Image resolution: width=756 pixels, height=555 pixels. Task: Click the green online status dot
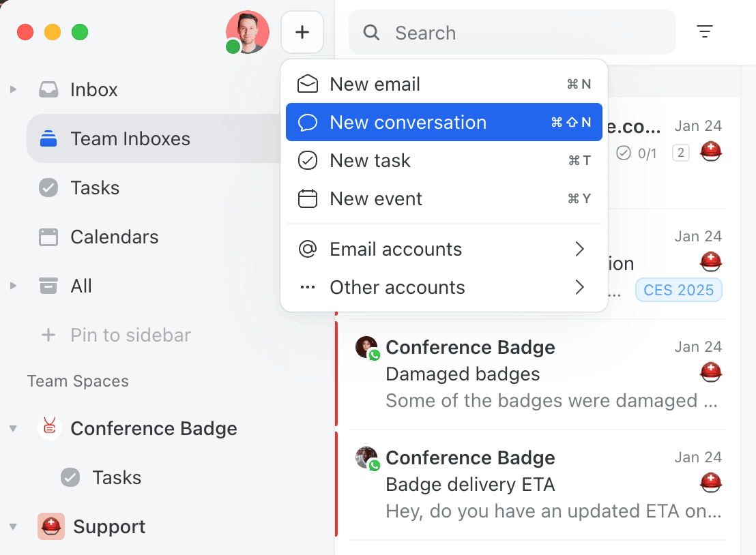click(x=233, y=47)
